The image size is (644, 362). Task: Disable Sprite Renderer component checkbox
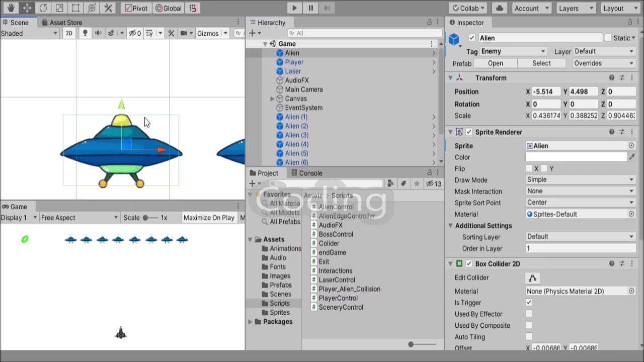469,132
